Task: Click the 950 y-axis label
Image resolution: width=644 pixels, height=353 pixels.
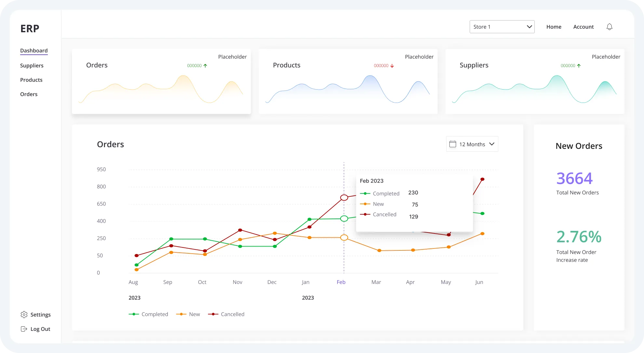Action: (x=101, y=169)
